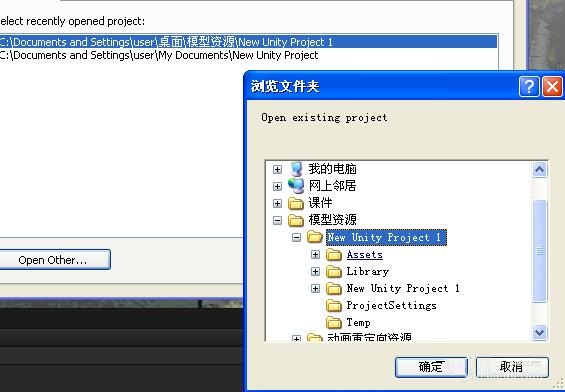Click the 取消 button
565x392 pixels.
(x=512, y=367)
